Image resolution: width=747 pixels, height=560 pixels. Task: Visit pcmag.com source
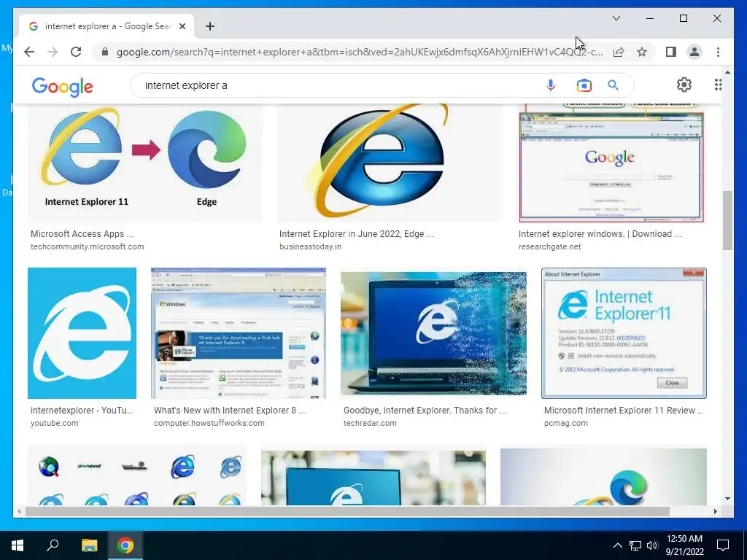(566, 423)
